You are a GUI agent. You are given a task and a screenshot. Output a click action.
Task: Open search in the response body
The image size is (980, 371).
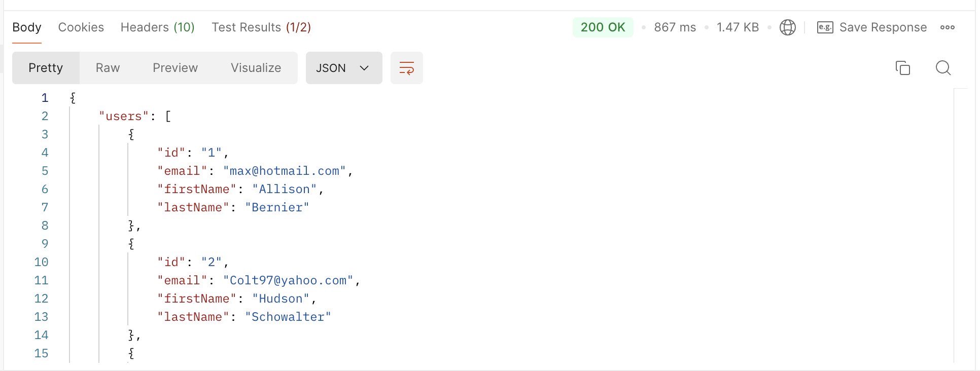943,68
